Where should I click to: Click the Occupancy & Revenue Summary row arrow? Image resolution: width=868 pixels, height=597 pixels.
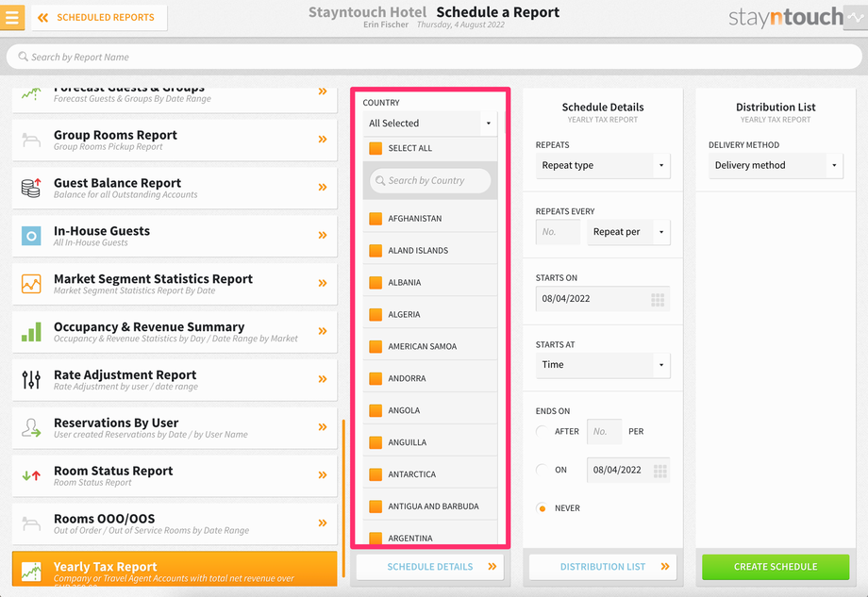pyautogui.click(x=323, y=331)
